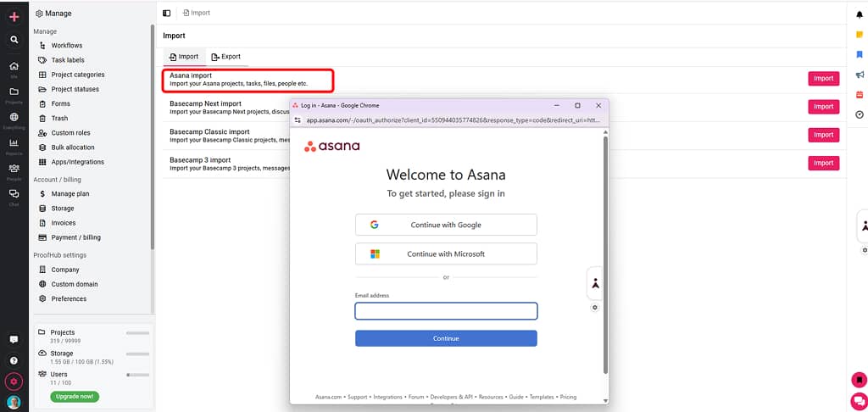Open Task labels settings

(68, 60)
